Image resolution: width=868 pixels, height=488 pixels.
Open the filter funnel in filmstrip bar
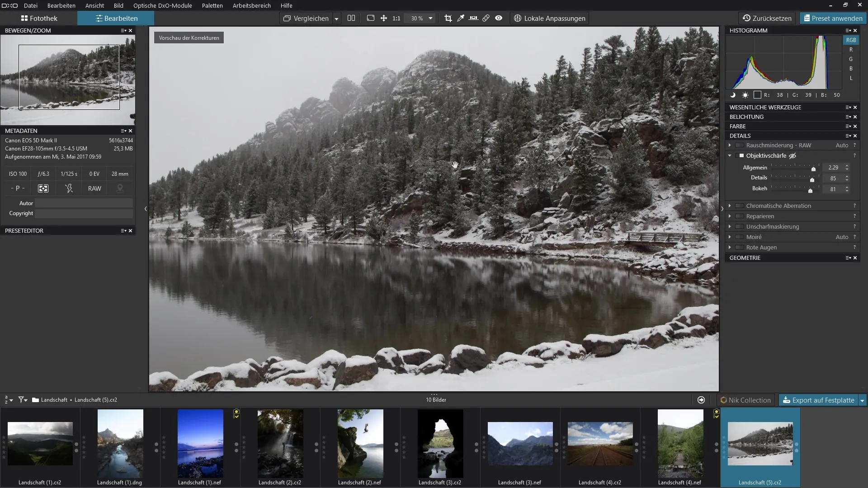(23, 400)
